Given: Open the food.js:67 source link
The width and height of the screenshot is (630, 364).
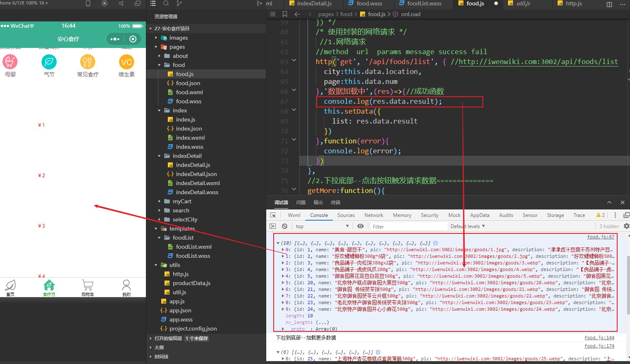Looking at the screenshot, I should point(601,237).
